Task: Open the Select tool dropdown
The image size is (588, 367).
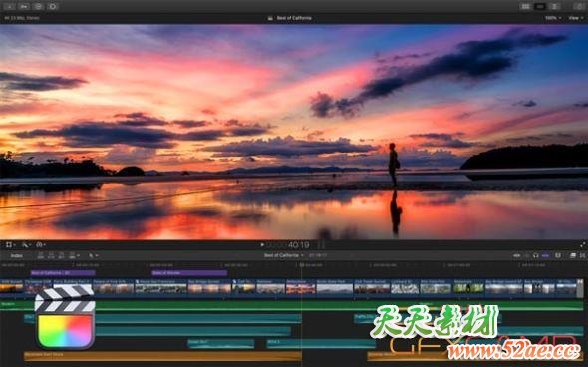Action: tap(93, 256)
